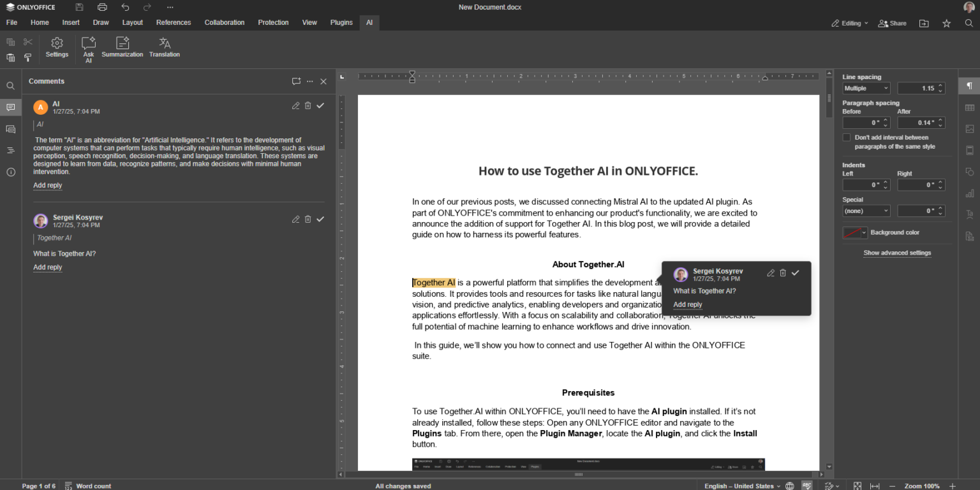Open Image settings in right sidebar

point(970,129)
